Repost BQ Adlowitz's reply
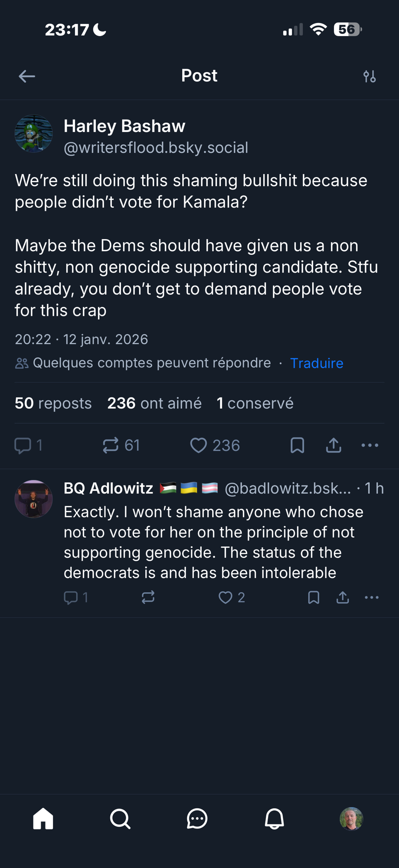 (148, 598)
